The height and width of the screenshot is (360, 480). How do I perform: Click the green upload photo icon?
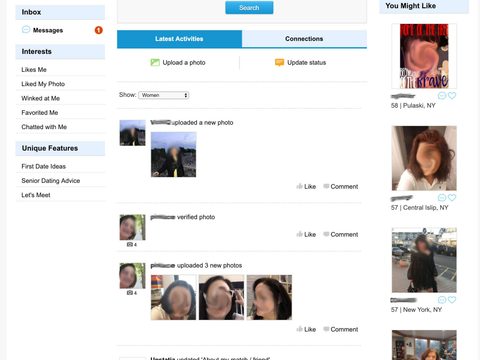click(155, 62)
